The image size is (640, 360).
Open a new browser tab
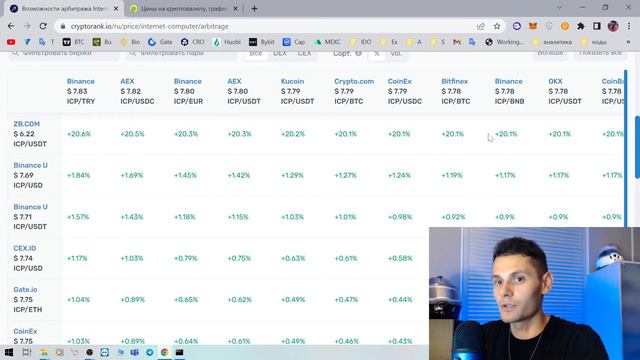point(254,9)
